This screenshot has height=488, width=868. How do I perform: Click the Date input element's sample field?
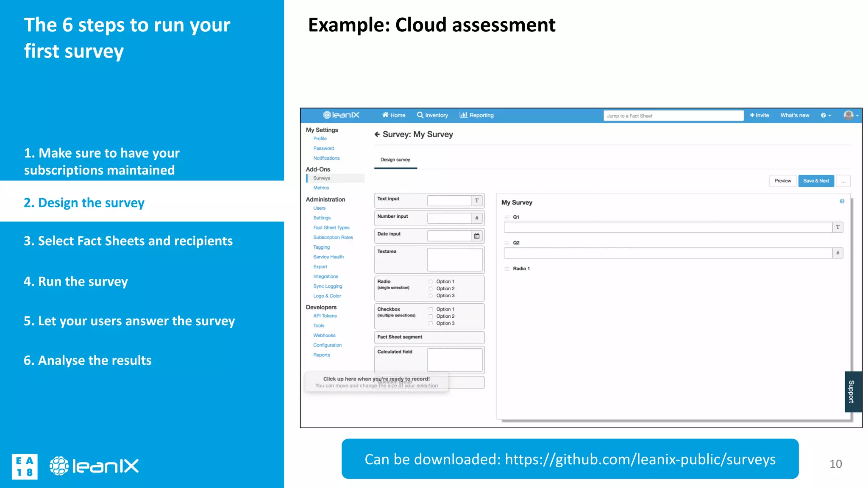(x=450, y=236)
